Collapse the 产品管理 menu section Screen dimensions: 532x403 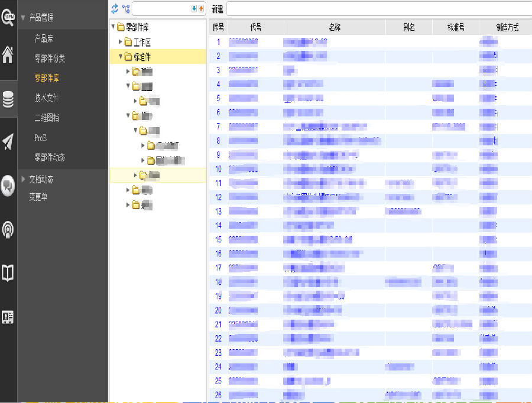coord(23,18)
